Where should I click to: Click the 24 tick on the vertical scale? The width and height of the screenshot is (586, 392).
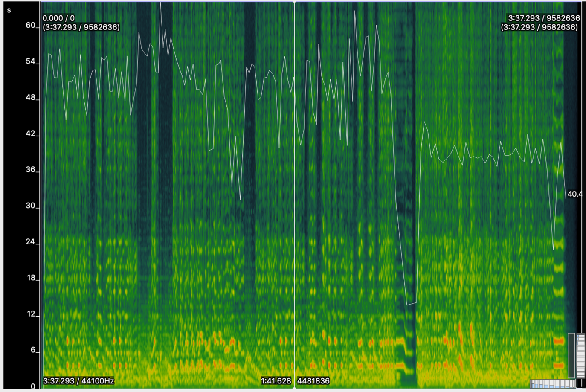click(x=30, y=242)
